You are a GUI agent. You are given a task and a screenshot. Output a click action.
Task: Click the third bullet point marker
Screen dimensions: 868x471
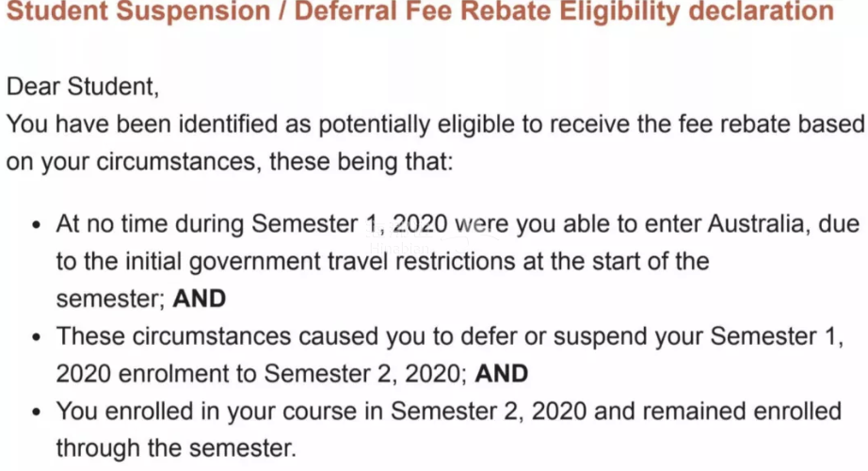[x=37, y=412]
